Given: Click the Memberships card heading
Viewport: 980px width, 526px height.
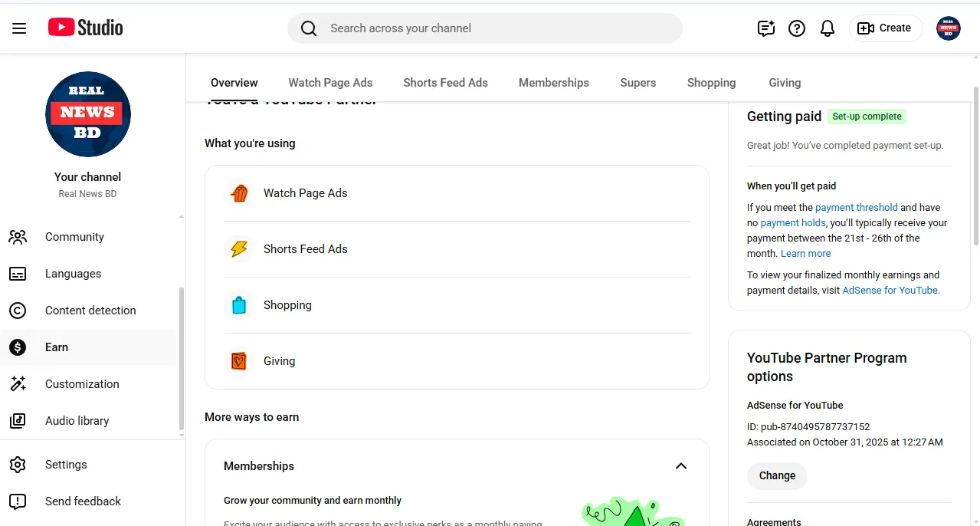Looking at the screenshot, I should pos(259,466).
